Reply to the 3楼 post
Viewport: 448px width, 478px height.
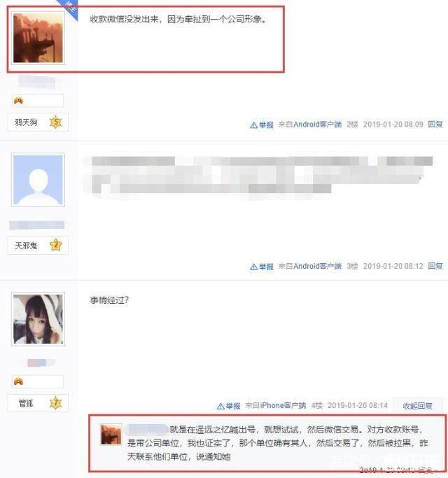coord(435,266)
